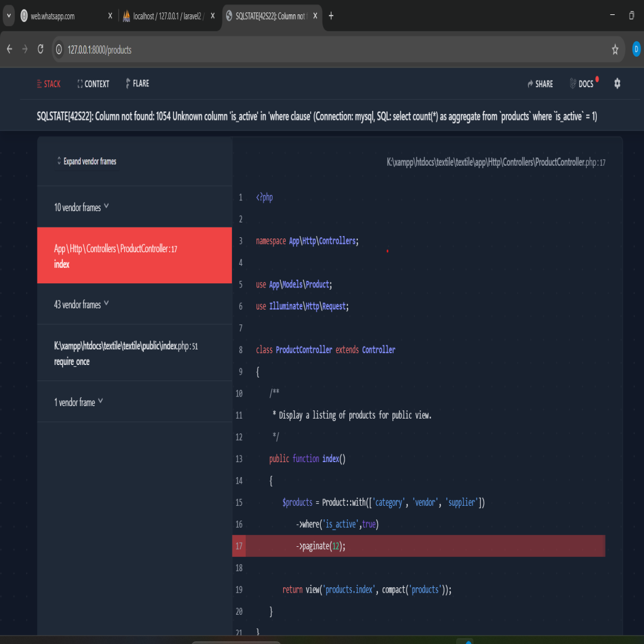Open a new browser tab
Image resolution: width=644 pixels, height=644 pixels.
tap(331, 16)
